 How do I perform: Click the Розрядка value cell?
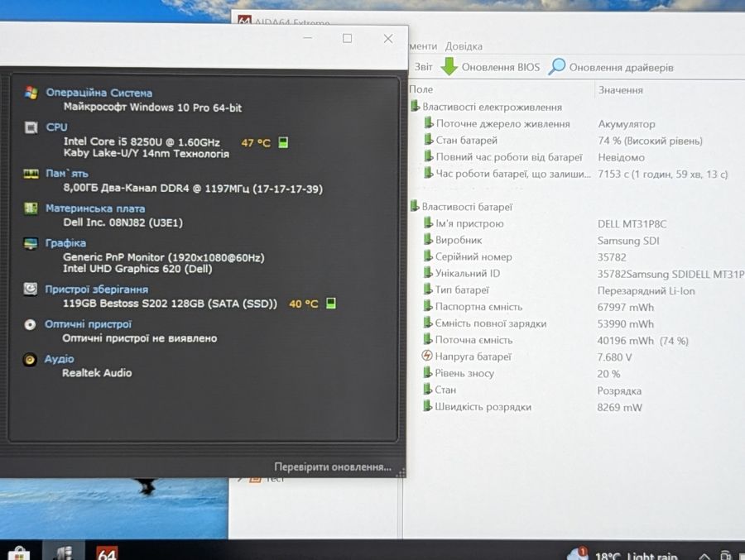point(619,390)
